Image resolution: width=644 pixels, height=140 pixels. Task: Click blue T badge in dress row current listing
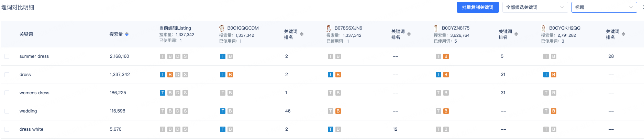pyautogui.click(x=163, y=75)
